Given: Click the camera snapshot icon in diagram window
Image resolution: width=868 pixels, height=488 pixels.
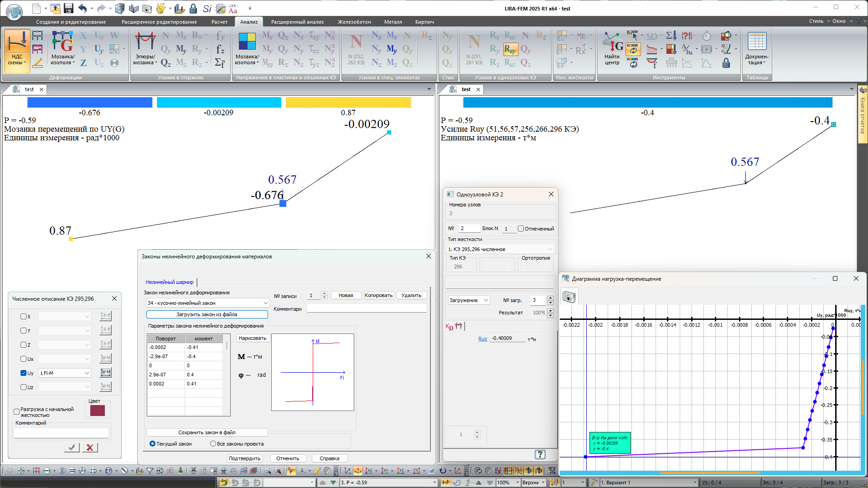Looking at the screenshot, I should pyautogui.click(x=569, y=297).
